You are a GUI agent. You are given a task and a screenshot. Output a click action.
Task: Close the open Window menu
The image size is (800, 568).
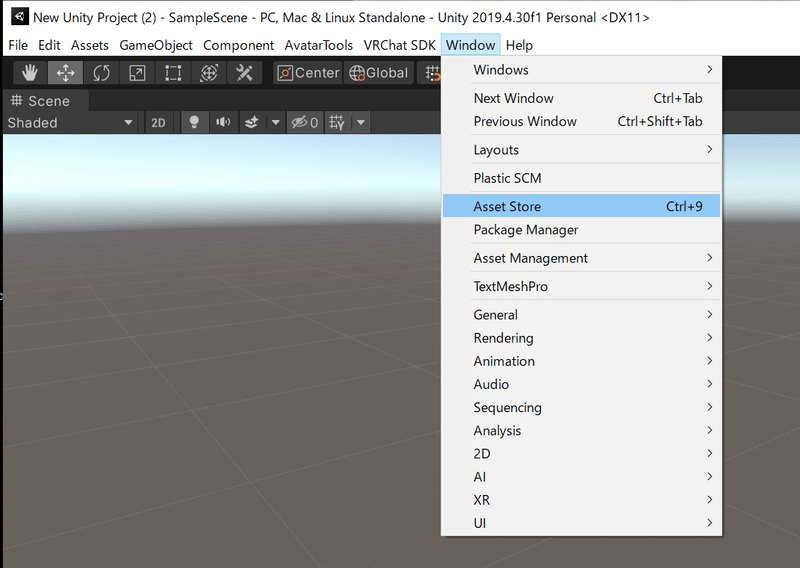point(470,45)
